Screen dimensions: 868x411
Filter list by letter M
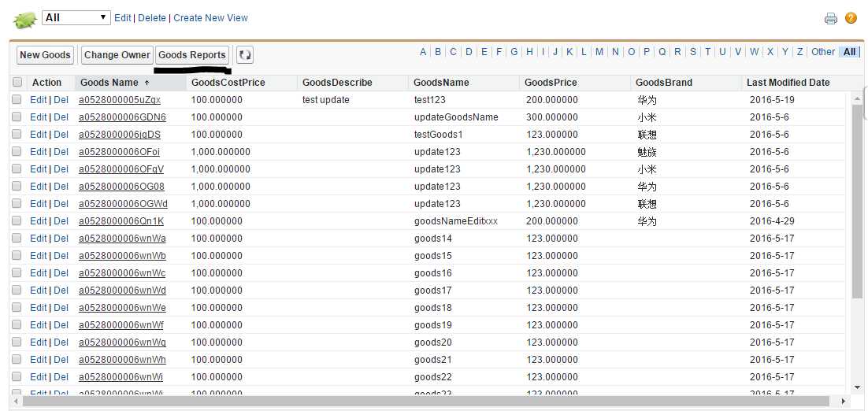(x=599, y=52)
